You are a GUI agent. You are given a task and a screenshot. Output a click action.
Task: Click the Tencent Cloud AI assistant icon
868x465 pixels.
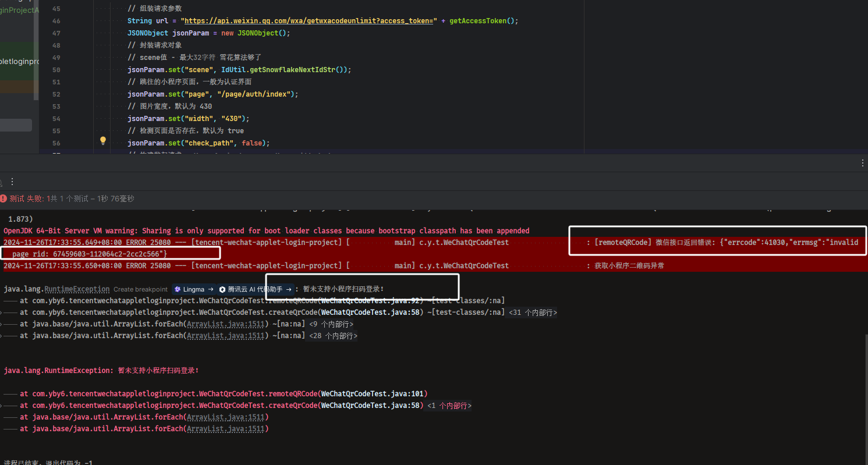222,289
